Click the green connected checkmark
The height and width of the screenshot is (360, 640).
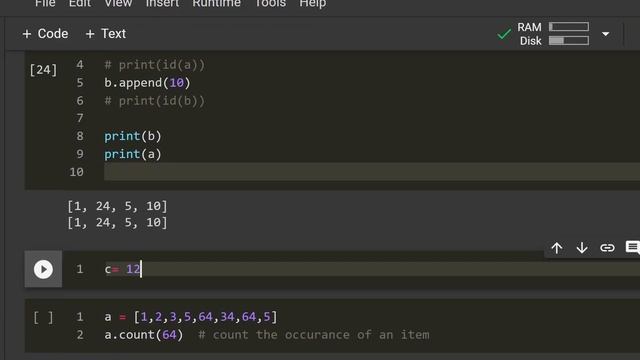(x=504, y=34)
